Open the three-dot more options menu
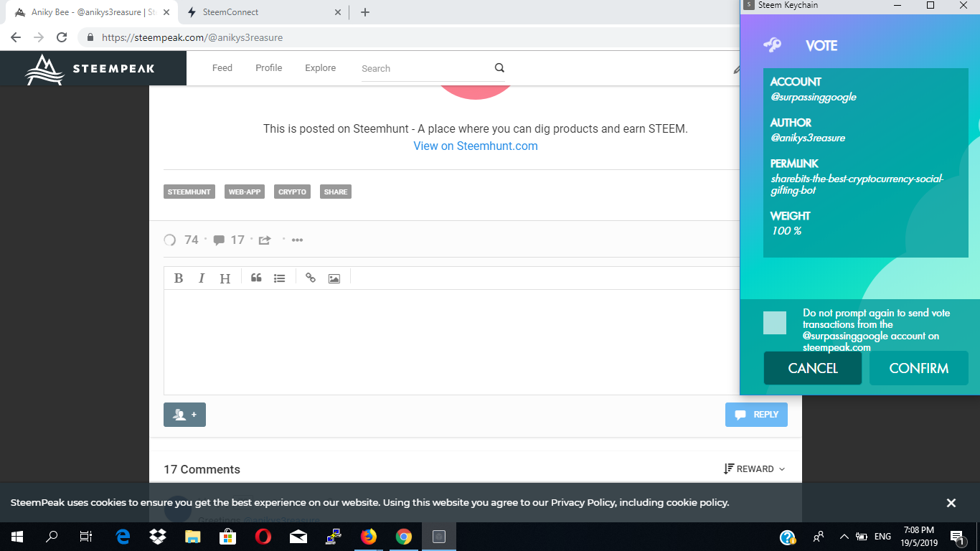 pyautogui.click(x=297, y=240)
